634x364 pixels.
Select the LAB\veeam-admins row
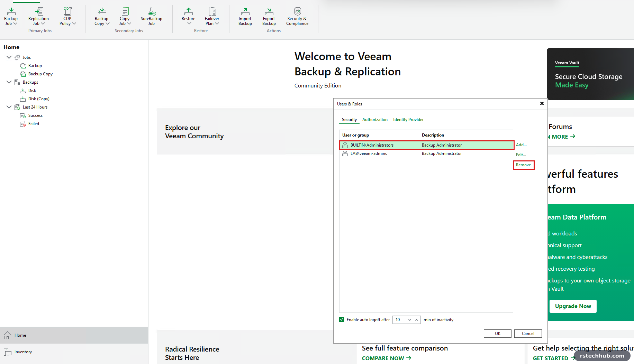[426, 153]
